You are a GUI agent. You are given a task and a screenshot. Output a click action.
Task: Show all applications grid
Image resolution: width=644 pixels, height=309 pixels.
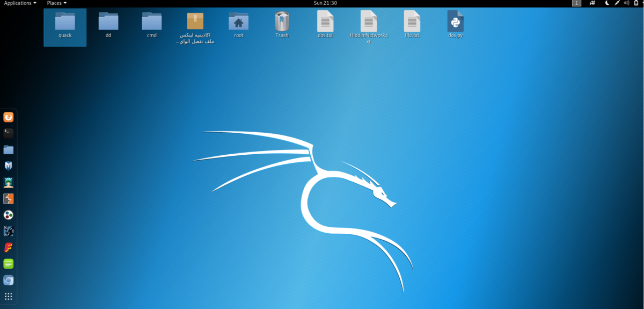[x=9, y=297]
